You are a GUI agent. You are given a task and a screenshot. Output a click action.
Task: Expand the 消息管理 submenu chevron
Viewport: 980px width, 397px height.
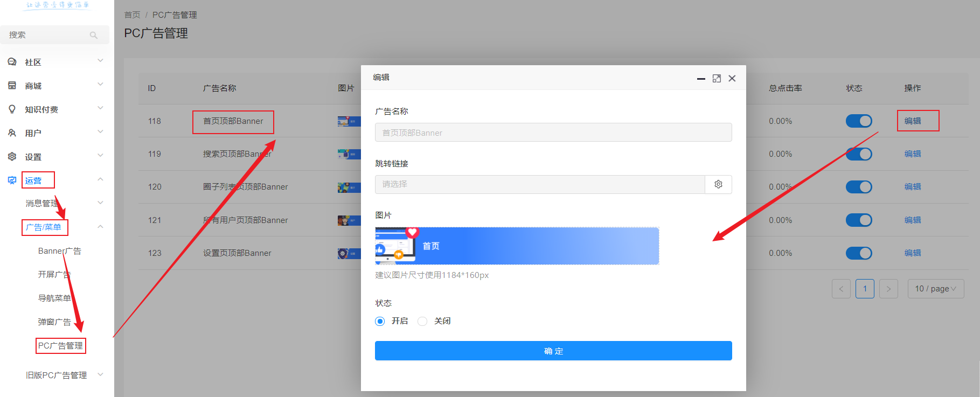pyautogui.click(x=100, y=203)
